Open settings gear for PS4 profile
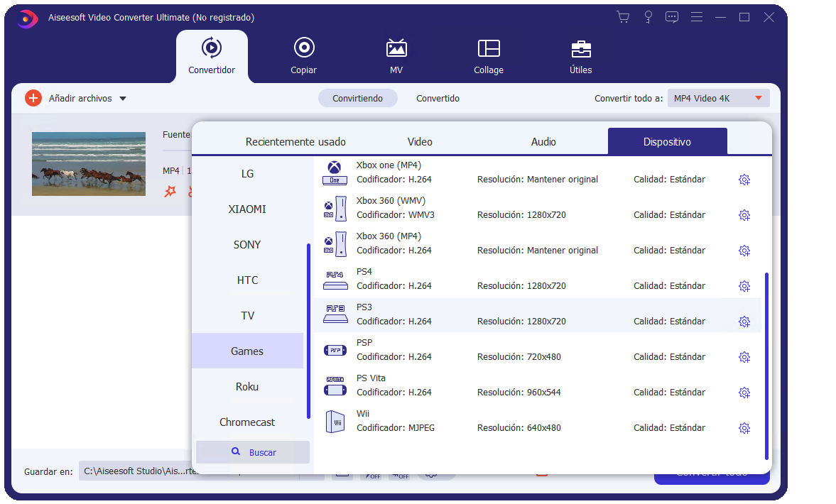Viewport: 836px width, 504px height. pos(744,286)
